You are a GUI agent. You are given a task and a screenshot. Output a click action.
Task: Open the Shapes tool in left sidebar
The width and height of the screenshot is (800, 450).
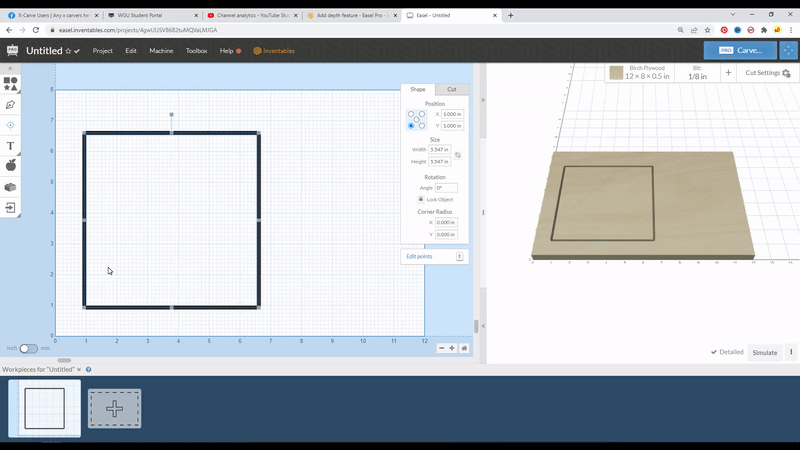pyautogui.click(x=11, y=84)
